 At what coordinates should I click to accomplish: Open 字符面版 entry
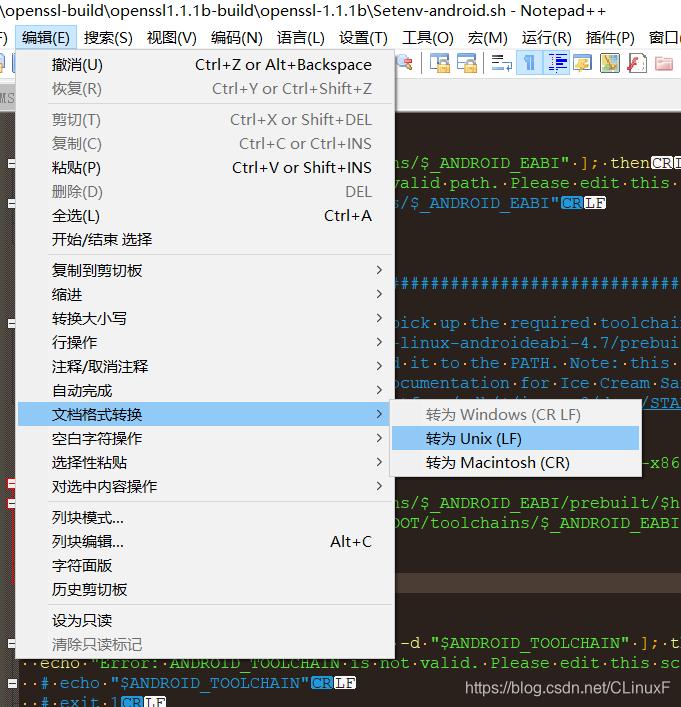[x=204, y=565]
